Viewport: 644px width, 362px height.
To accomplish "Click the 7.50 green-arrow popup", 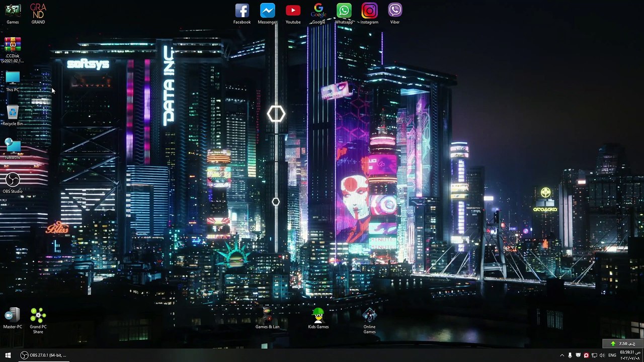I will (623, 343).
